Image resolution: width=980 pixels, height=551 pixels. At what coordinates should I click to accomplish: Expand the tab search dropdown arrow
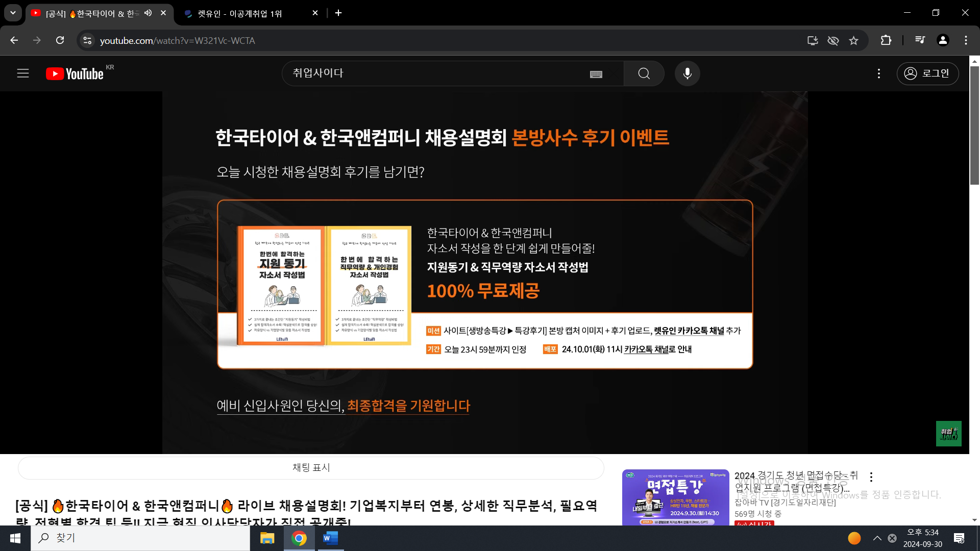coord(13,13)
